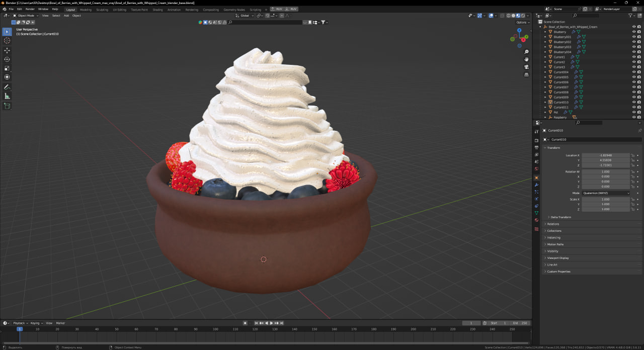Click the Location Y value field
This screenshot has width=644, height=350.
pos(606,160)
